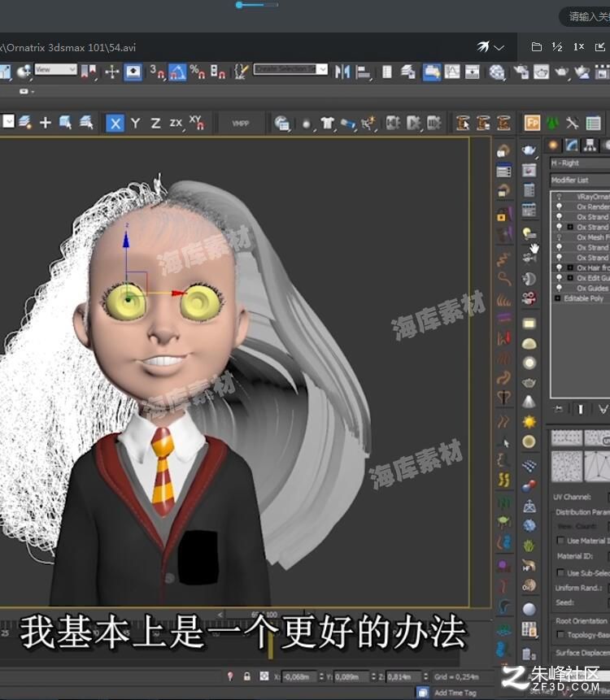This screenshot has height=700, width=610.
Task: Open the Rendered Frame Window teapot icon
Action: [541, 72]
